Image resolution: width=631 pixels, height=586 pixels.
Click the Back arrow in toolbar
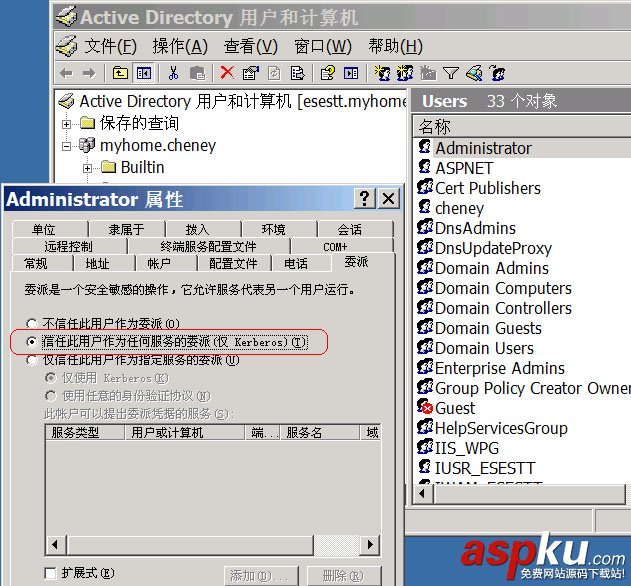click(x=66, y=73)
